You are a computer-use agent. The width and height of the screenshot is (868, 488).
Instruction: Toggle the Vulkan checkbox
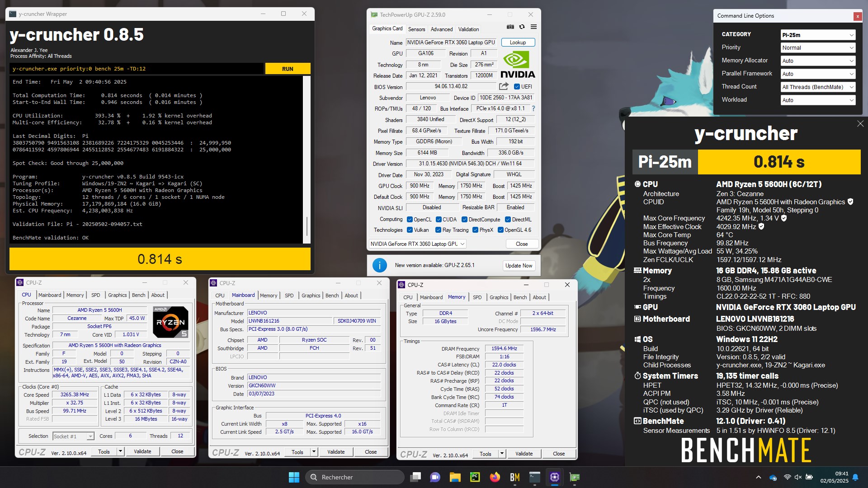pos(410,230)
